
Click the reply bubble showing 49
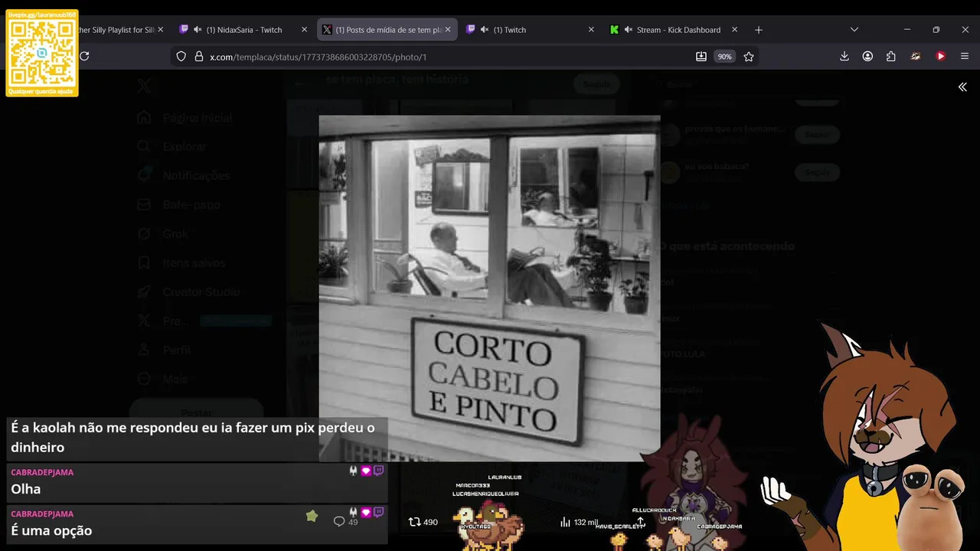pos(339,522)
